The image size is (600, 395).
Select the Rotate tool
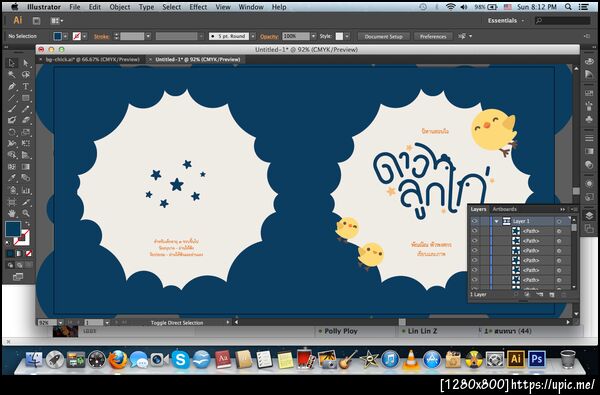tap(12, 132)
